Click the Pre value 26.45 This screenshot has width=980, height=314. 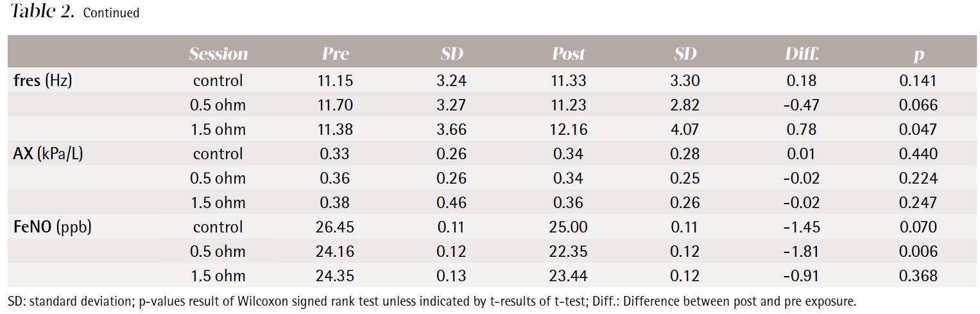tap(335, 227)
